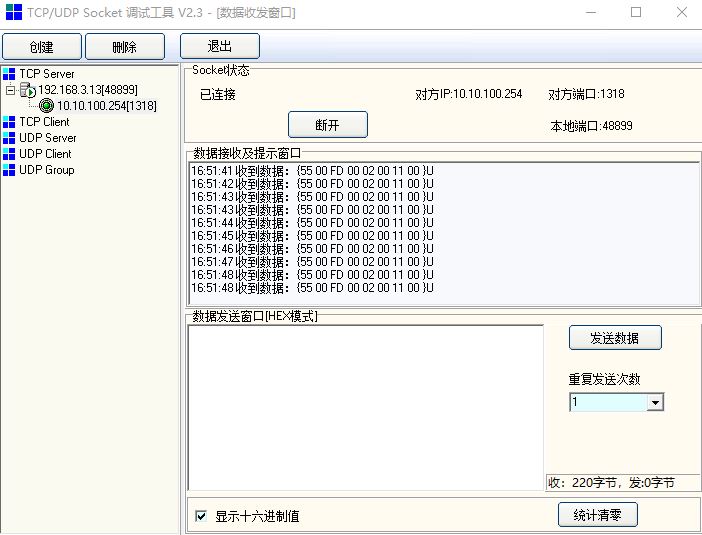Open the 重复发送次数 dropdown arrow
Image resolution: width=702 pixels, height=535 pixels.
(655, 402)
